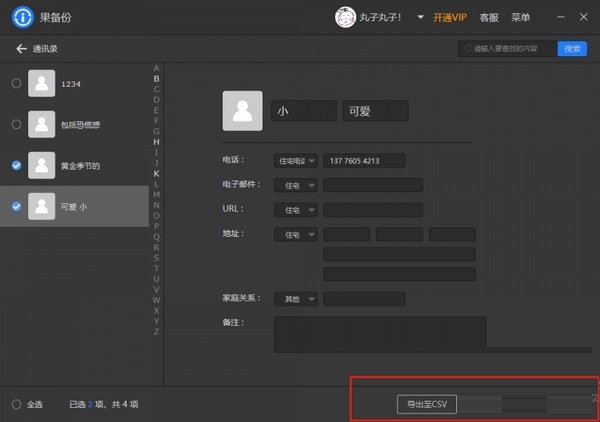Open the 家庭关系 dropdown showing 其他
This screenshot has height=422, width=600.
pos(296,299)
